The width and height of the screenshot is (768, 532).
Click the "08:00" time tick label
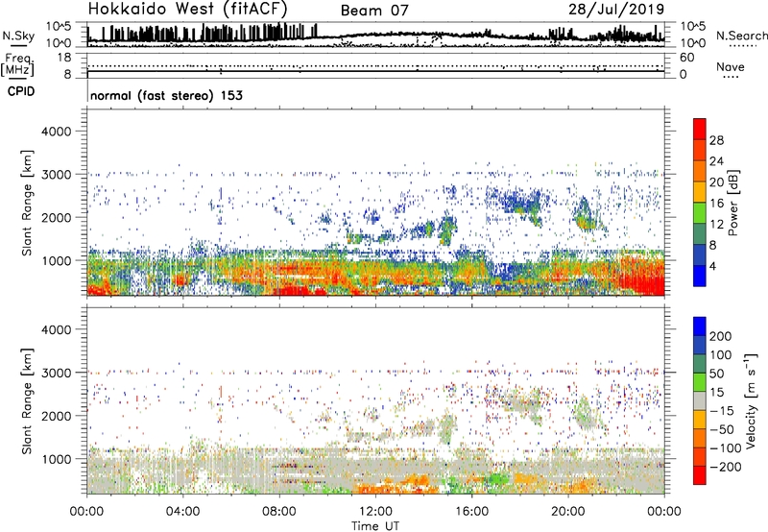pos(279,512)
